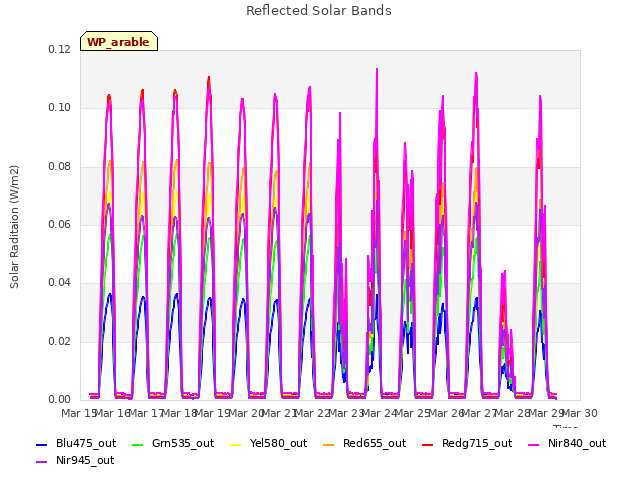Click the 0.12 y-axis tick label
This screenshot has height=480, width=640.
(59, 49)
